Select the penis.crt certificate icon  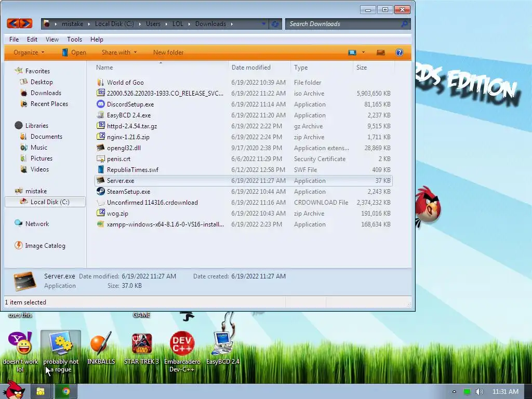(100, 159)
